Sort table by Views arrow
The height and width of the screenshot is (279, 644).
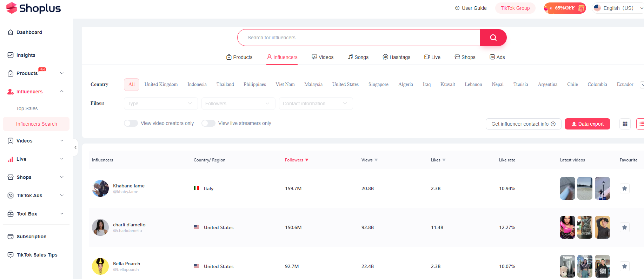coord(376,160)
